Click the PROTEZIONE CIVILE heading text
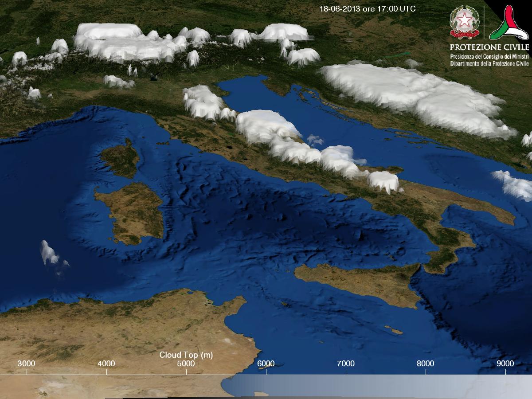Screen dimensions: 532x399 coord(489,47)
